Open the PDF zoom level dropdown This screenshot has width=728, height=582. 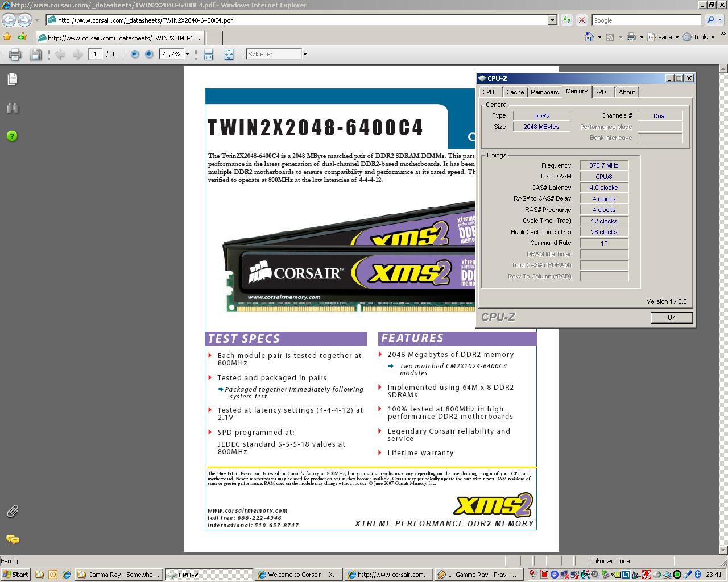click(187, 55)
